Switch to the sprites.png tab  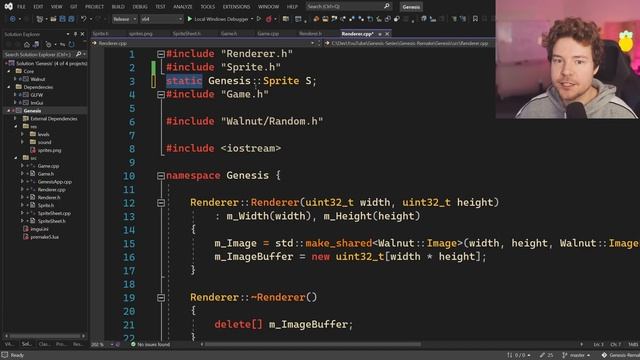[x=140, y=33]
